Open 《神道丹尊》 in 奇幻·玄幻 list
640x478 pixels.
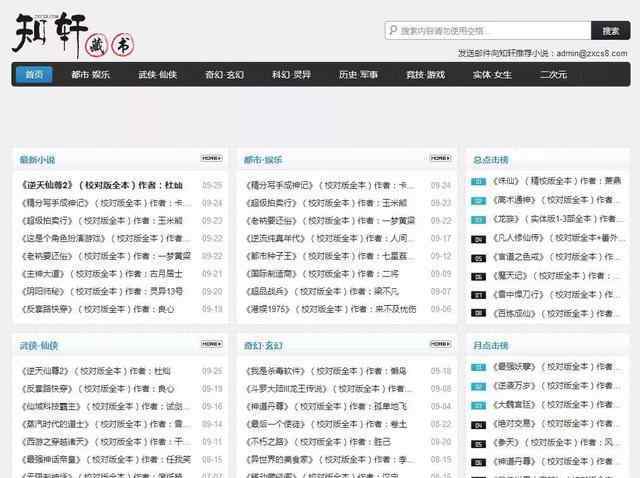327,407
